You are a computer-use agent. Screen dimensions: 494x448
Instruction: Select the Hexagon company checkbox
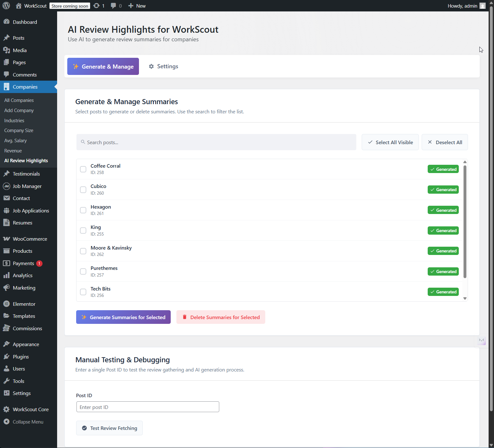(83, 210)
